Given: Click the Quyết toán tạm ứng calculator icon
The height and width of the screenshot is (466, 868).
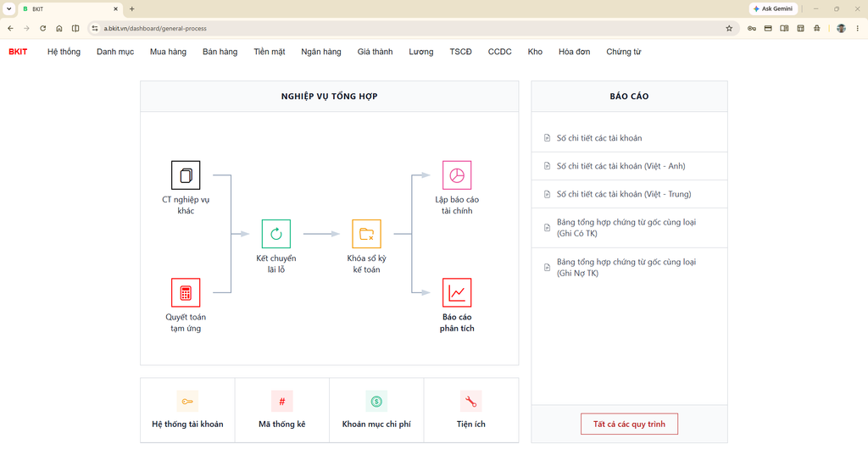Looking at the screenshot, I should click(x=186, y=292).
